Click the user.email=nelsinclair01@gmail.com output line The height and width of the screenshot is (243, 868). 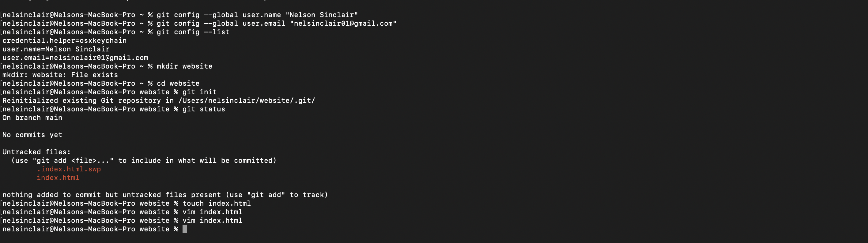tap(75, 58)
